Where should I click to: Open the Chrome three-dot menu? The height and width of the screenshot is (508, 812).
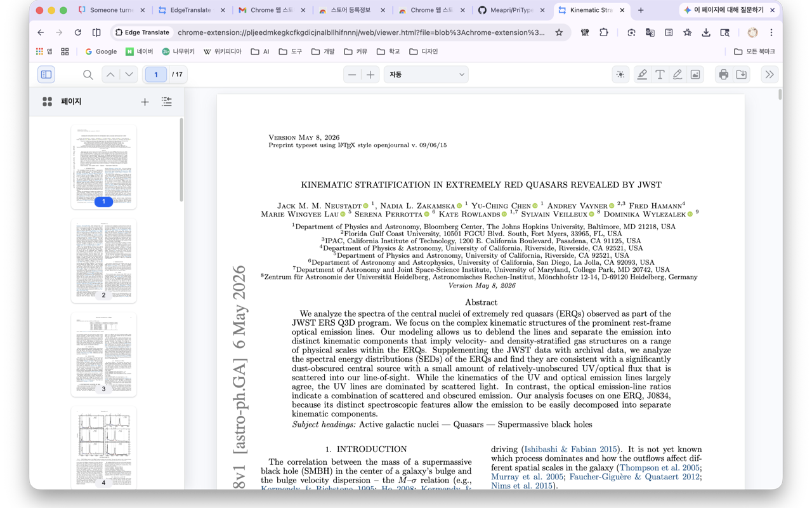(771, 32)
